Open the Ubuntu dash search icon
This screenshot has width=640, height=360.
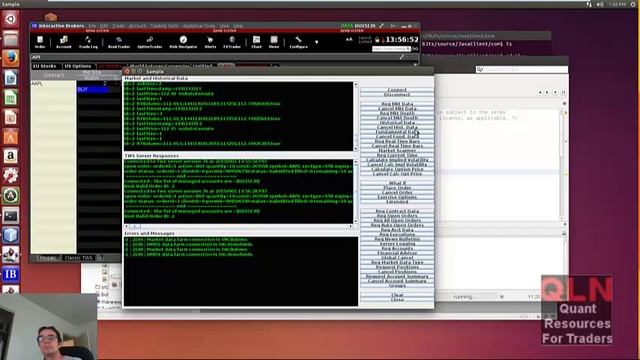point(11,19)
